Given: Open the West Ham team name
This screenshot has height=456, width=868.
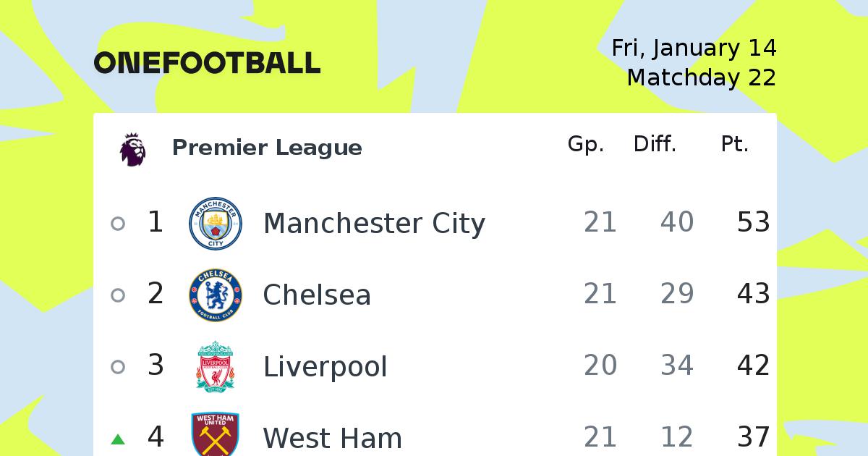Looking at the screenshot, I should click(x=333, y=439).
